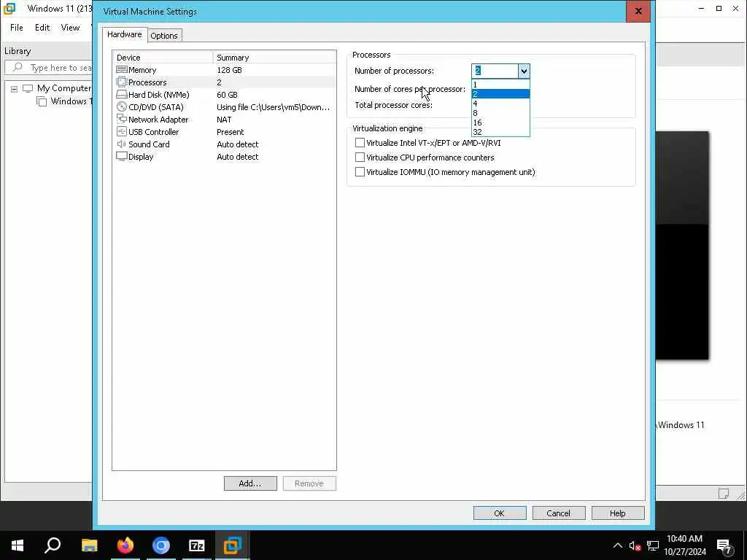
Task: Select the CD/DVD (SATA) disc icon
Action: pos(122,106)
